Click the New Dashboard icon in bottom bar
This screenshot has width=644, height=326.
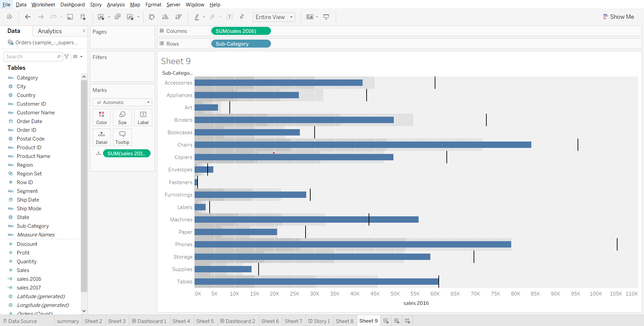click(x=397, y=321)
